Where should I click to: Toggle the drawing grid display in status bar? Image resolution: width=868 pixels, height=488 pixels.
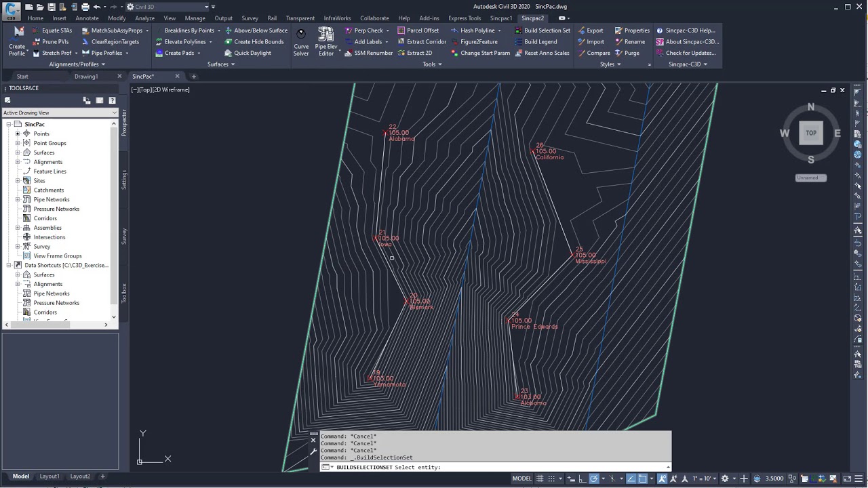tap(540, 479)
